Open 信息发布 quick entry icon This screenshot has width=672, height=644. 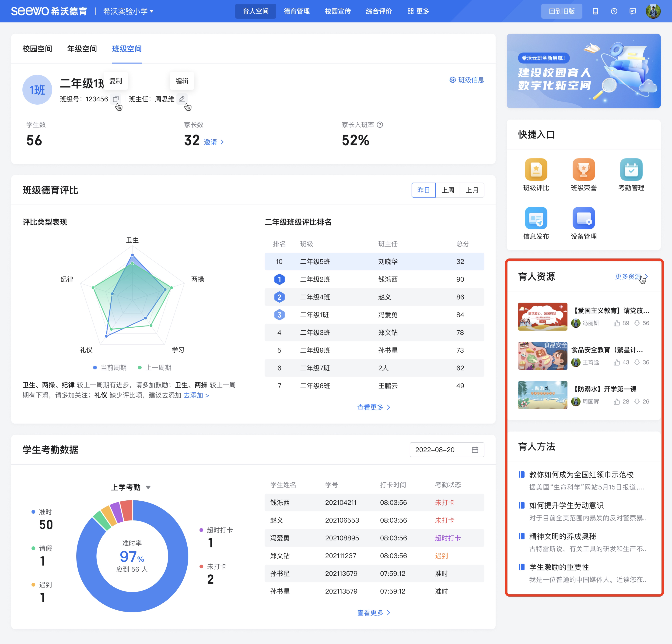pyautogui.click(x=536, y=218)
